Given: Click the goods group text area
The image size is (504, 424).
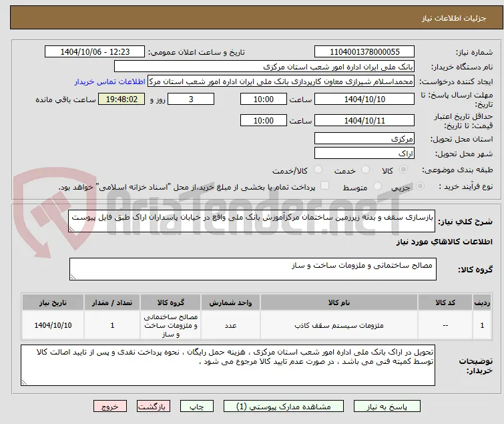Looking at the screenshot, I should pyautogui.click(x=253, y=269).
